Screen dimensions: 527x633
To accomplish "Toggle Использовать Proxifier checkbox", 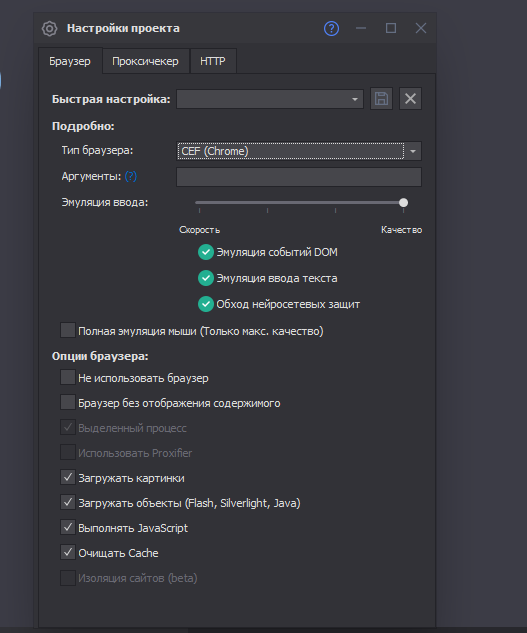I will click(68, 453).
